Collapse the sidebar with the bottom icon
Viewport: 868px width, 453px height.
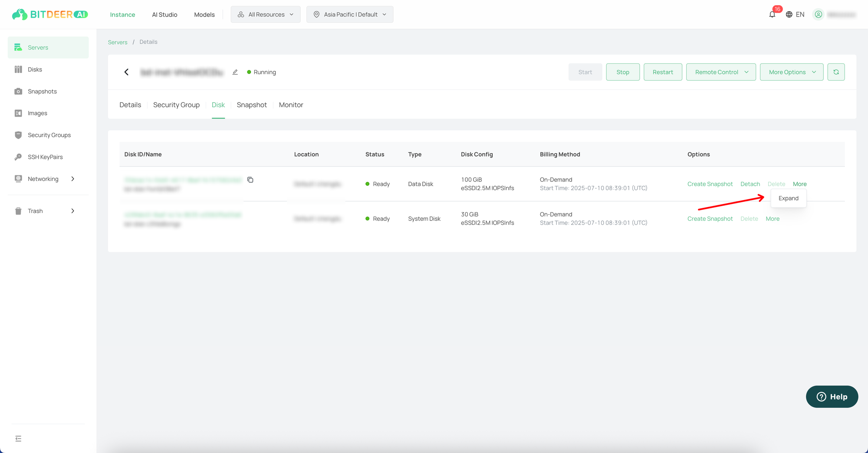click(x=18, y=439)
